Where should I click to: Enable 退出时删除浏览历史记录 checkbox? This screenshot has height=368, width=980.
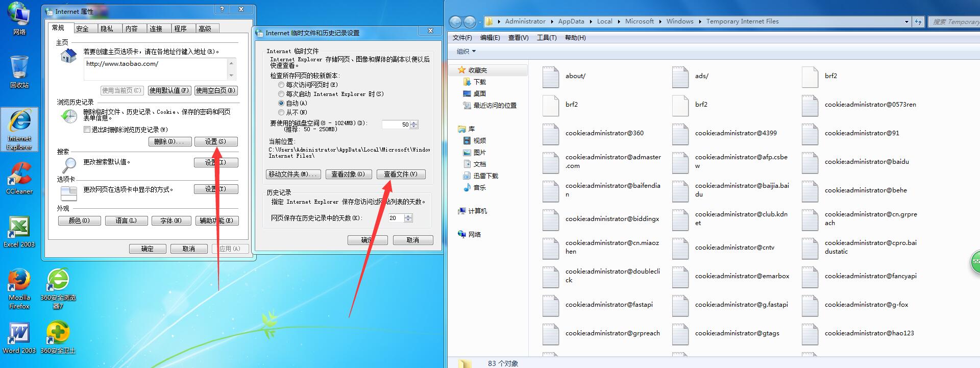(x=87, y=130)
